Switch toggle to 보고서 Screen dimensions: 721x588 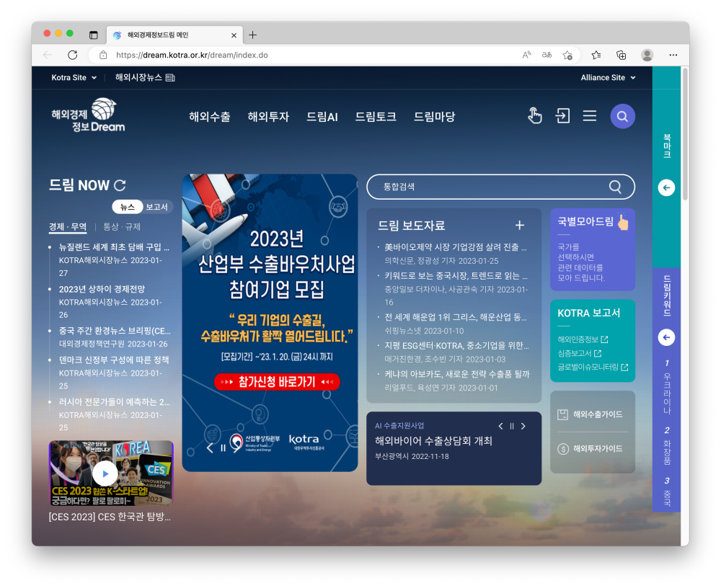(156, 207)
